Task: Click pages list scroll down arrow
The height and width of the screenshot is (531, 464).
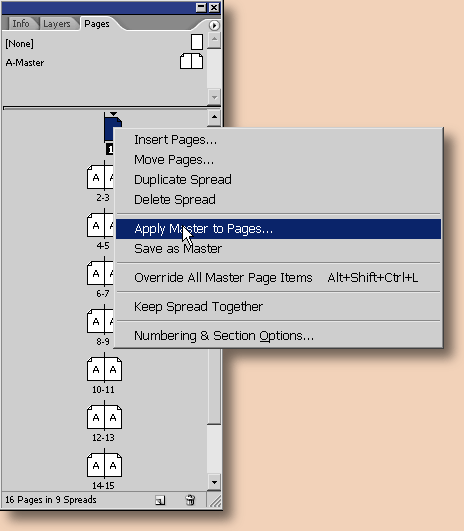Action: click(x=214, y=482)
